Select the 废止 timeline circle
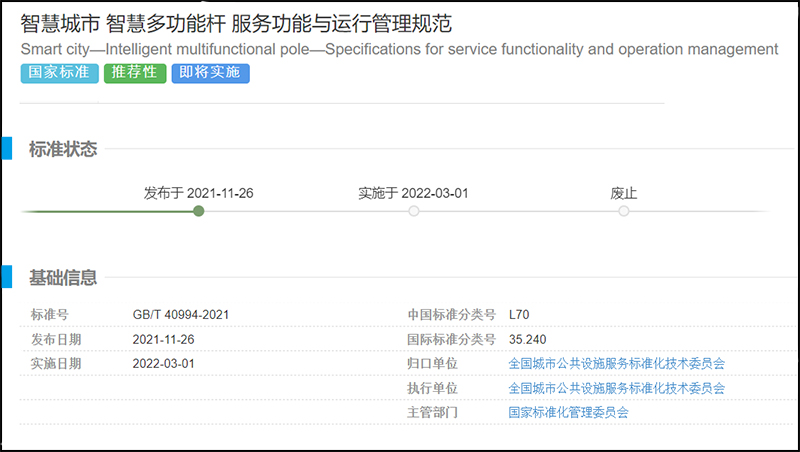The height and width of the screenshot is (452, 800). point(624,211)
